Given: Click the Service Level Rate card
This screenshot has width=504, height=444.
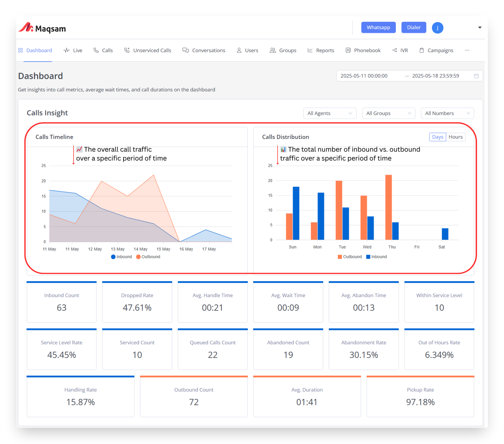Looking at the screenshot, I should point(62,349).
